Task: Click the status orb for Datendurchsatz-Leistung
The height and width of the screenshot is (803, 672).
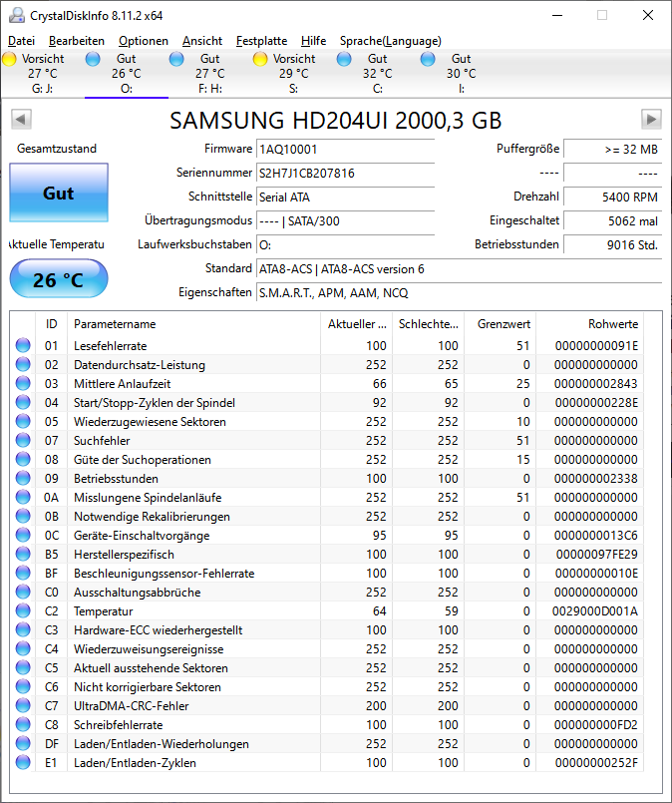Action: [x=23, y=365]
